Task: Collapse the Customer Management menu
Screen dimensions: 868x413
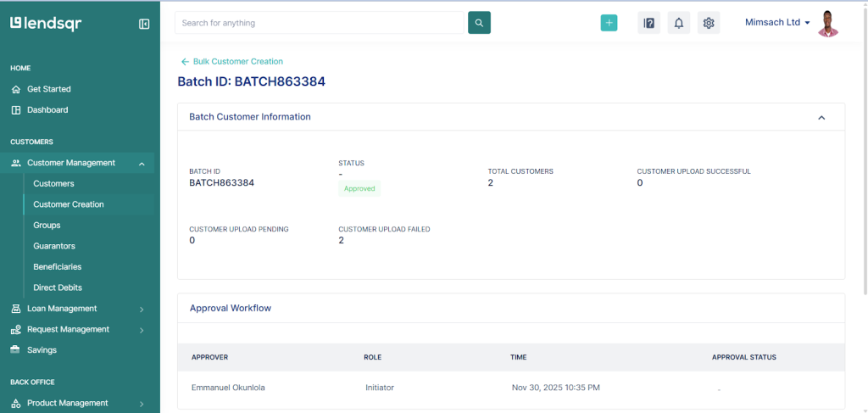Action: click(x=142, y=164)
